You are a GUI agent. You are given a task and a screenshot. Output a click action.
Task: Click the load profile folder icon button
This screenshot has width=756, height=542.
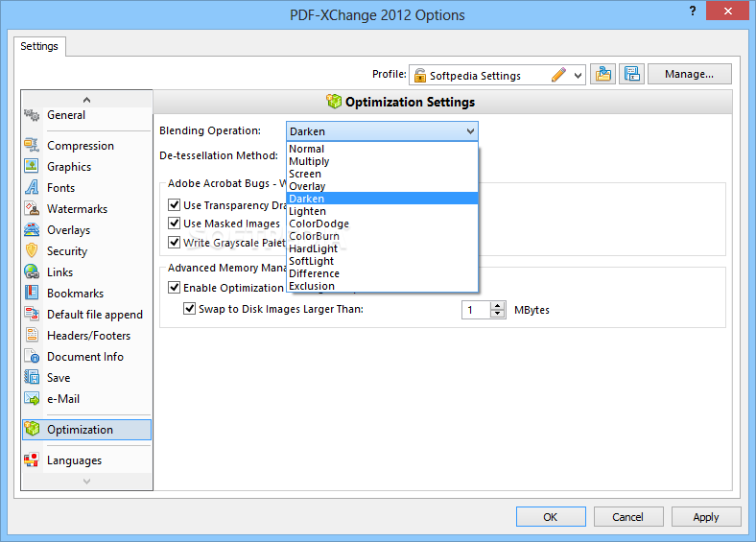[x=602, y=74]
